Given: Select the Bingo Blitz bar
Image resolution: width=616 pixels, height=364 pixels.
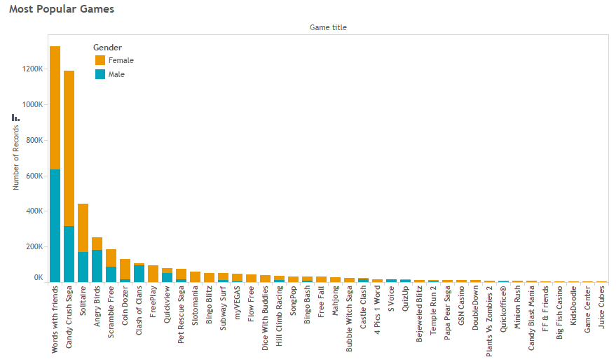Looking at the screenshot, I should pyautogui.click(x=209, y=278).
